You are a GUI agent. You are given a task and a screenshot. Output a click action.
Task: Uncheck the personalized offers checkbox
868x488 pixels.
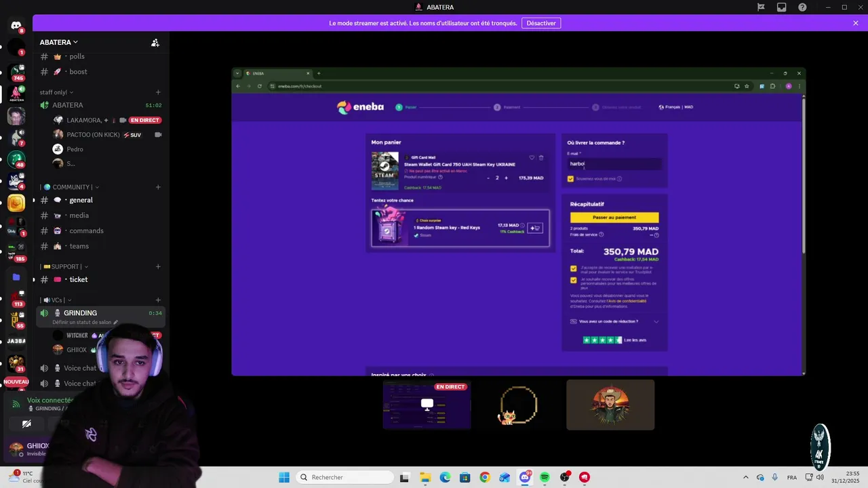(574, 280)
